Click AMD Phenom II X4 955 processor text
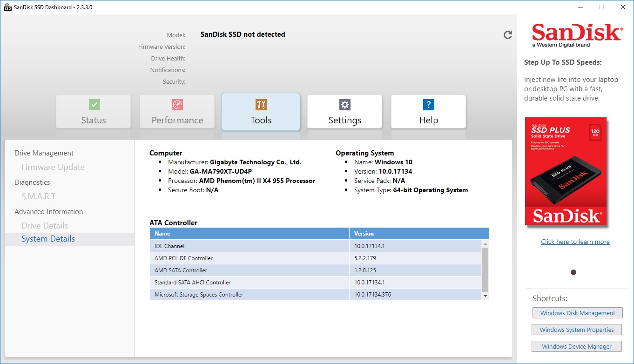The height and width of the screenshot is (364, 634). 257,181
